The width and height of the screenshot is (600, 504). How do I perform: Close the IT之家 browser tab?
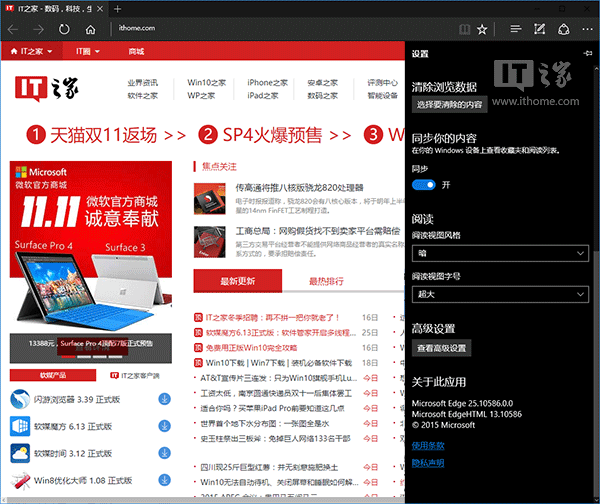(100, 9)
